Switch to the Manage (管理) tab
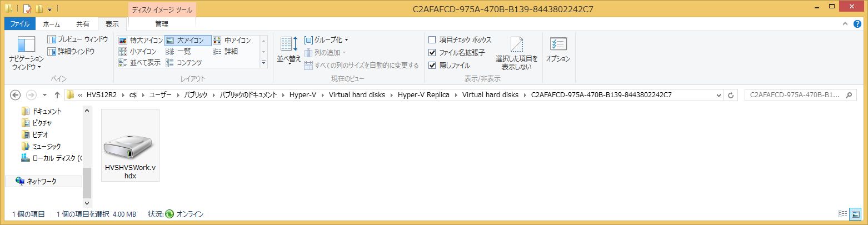 (x=162, y=24)
